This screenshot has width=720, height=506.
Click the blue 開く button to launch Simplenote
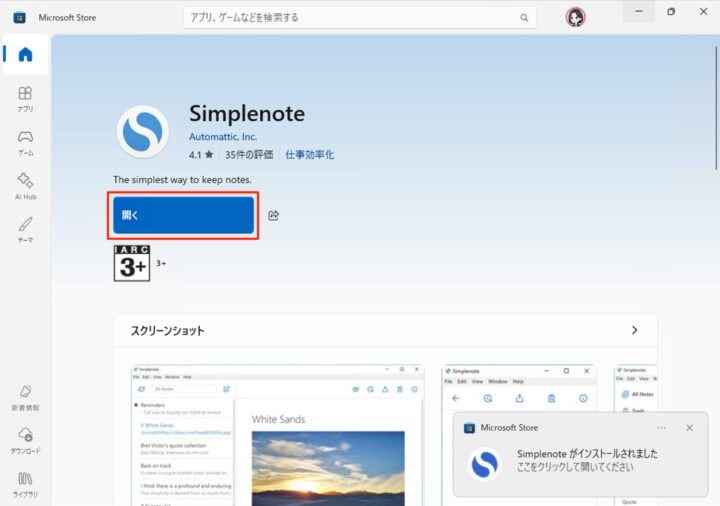point(184,216)
